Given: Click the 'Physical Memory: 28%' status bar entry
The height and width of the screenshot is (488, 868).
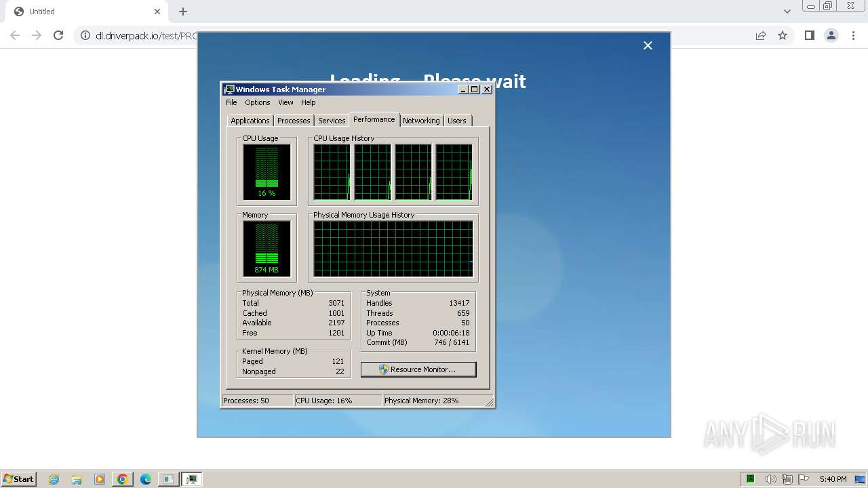Looking at the screenshot, I should click(434, 401).
